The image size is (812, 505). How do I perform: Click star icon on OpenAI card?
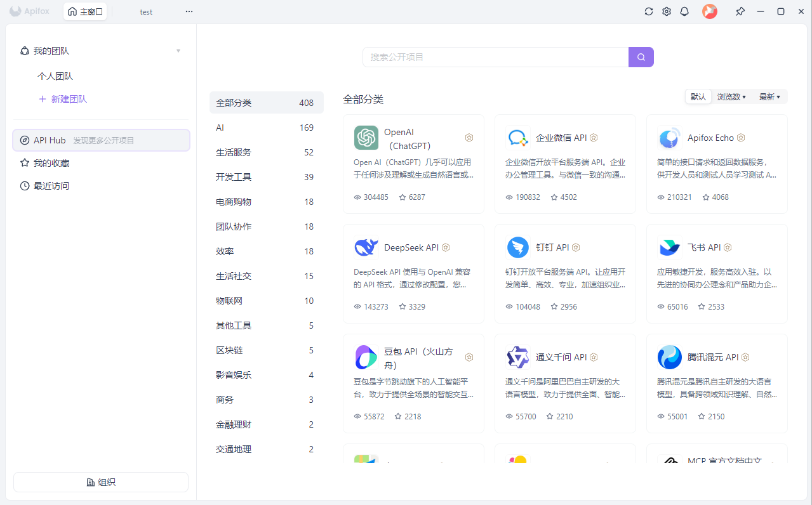[x=403, y=197]
